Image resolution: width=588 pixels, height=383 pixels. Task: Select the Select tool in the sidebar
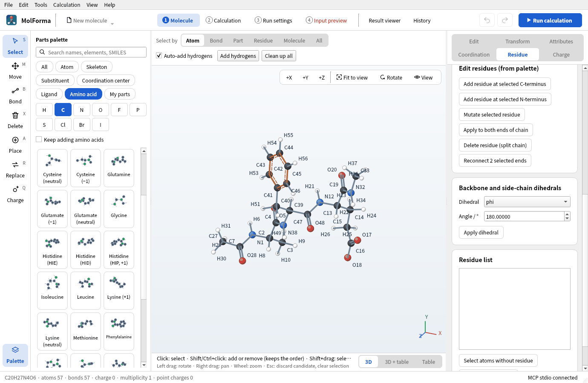click(15, 46)
